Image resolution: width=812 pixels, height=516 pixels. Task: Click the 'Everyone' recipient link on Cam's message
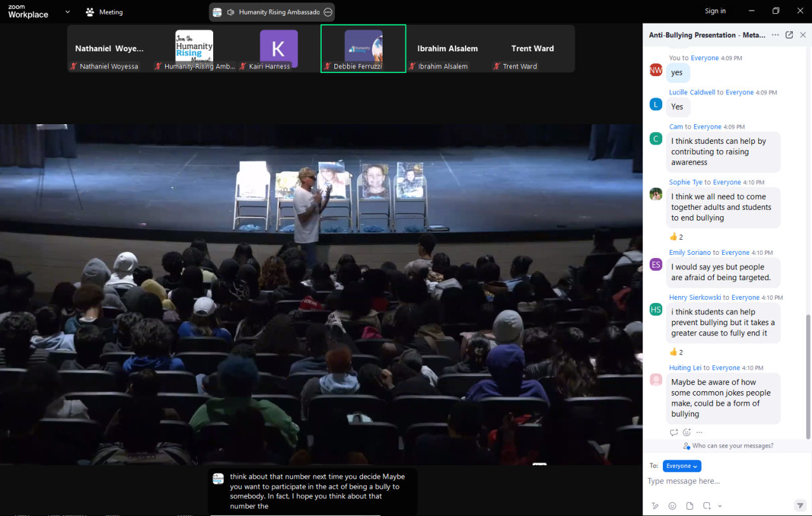coord(707,127)
